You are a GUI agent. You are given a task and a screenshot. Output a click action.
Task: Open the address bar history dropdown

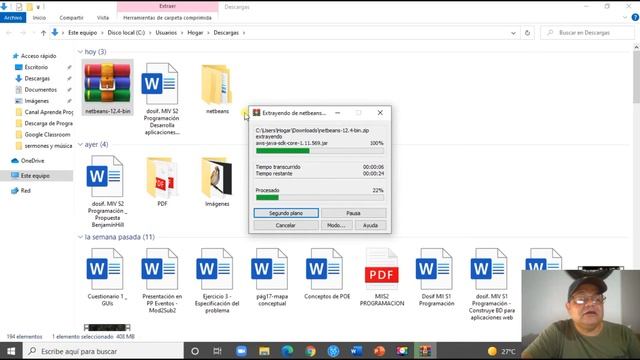coord(513,33)
